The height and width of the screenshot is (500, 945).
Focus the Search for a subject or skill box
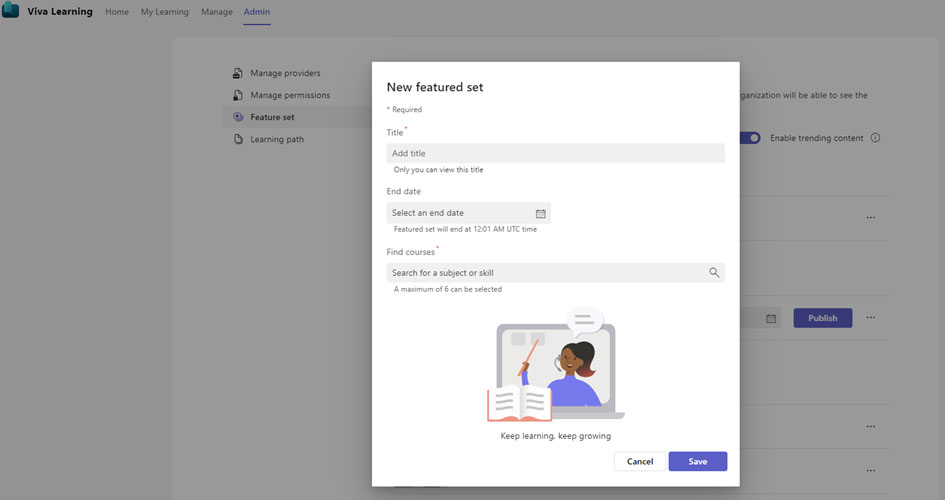[x=545, y=272]
